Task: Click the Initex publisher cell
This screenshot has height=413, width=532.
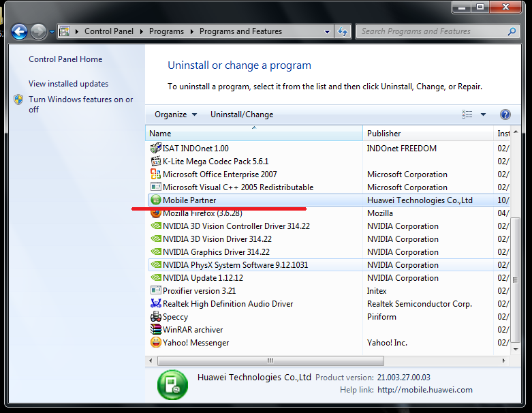Action: [x=377, y=291]
